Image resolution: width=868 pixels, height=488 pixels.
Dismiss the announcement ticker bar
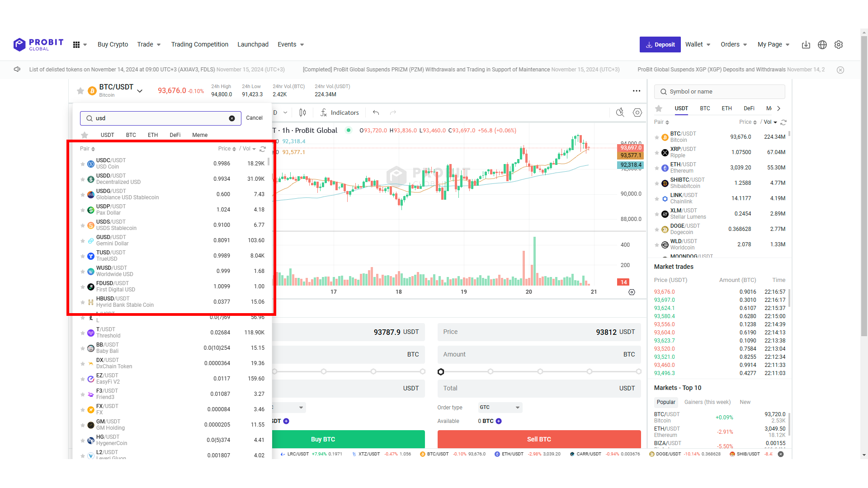[840, 70]
